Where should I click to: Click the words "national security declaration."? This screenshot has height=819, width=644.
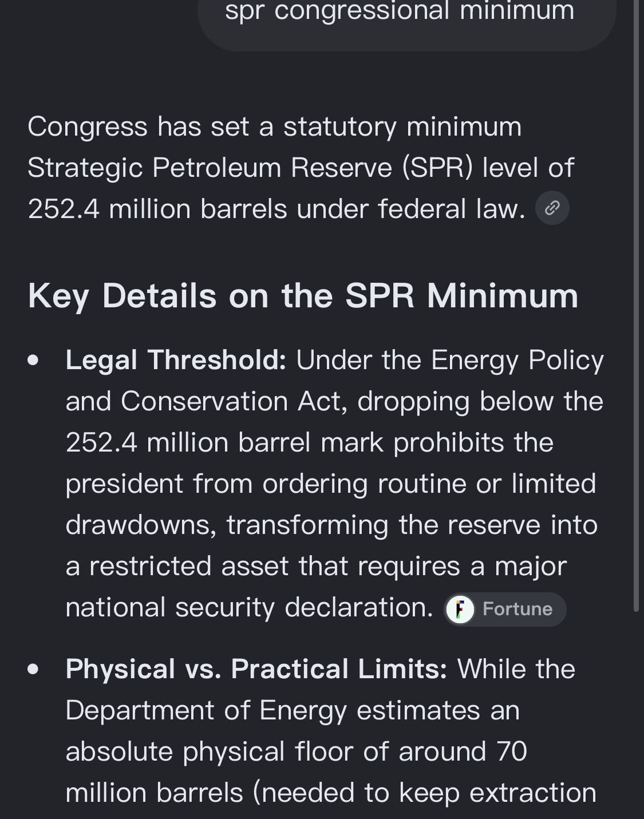click(250, 607)
